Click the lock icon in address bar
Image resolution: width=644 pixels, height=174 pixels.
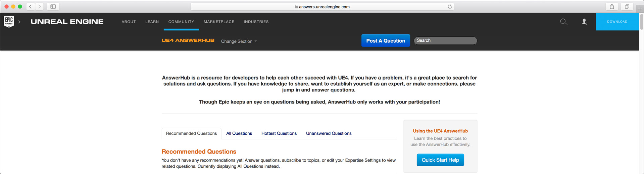tap(296, 7)
